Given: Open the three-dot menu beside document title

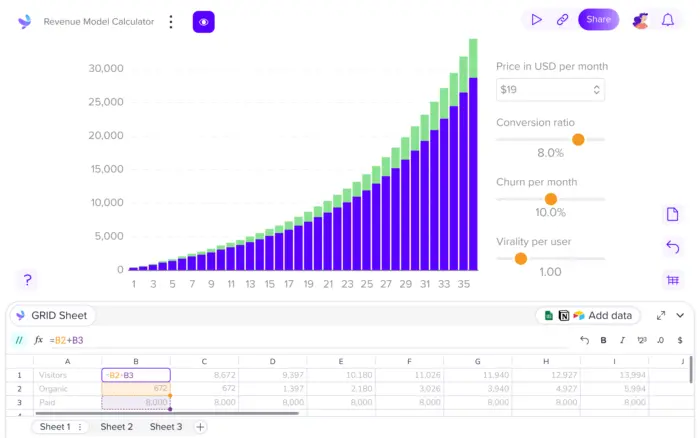Looking at the screenshot, I should [x=171, y=22].
